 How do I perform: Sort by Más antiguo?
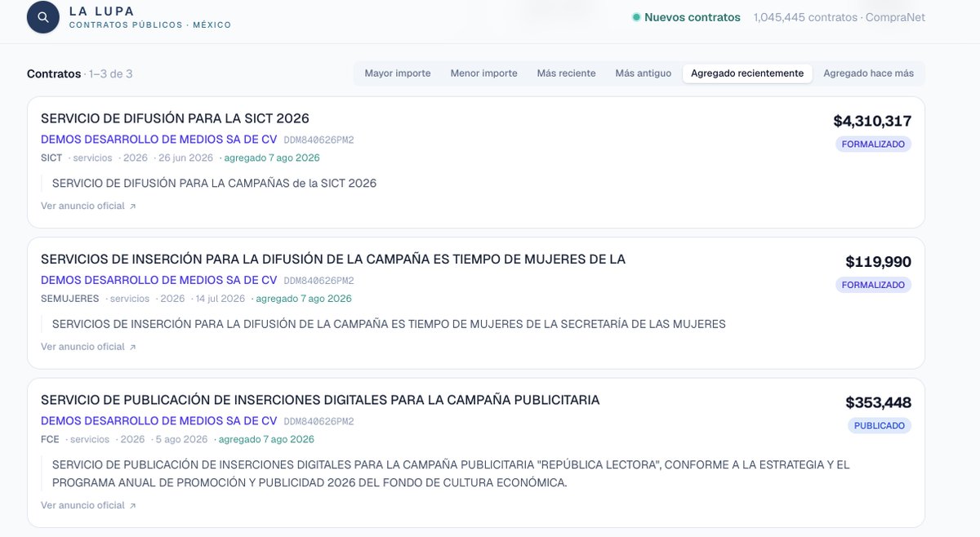[x=644, y=73]
